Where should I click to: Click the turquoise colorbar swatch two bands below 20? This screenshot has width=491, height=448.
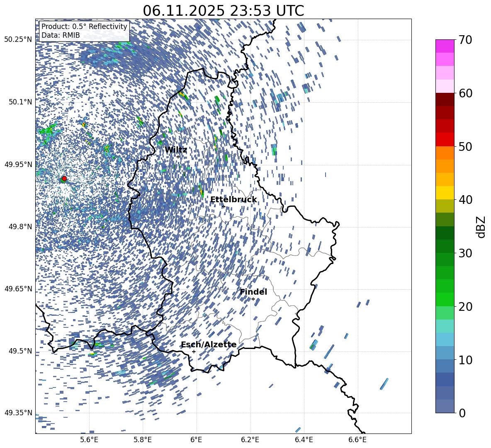point(445,326)
